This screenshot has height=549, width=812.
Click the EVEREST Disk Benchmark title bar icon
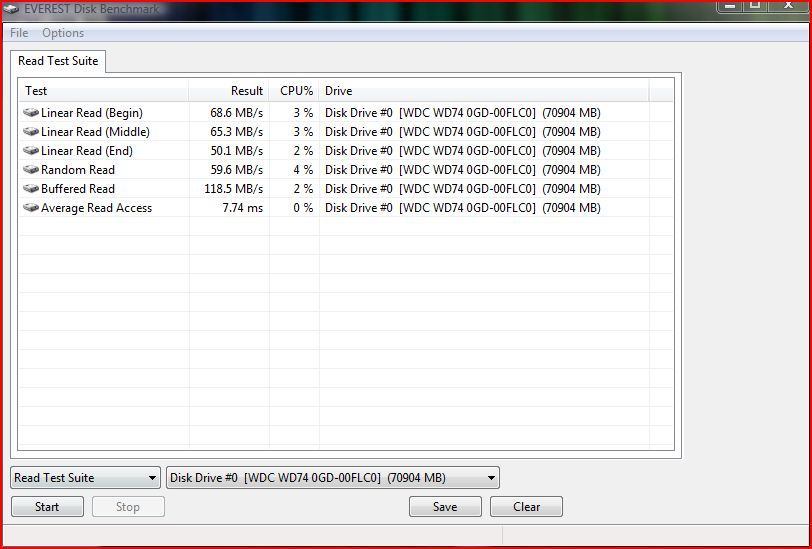[10, 9]
